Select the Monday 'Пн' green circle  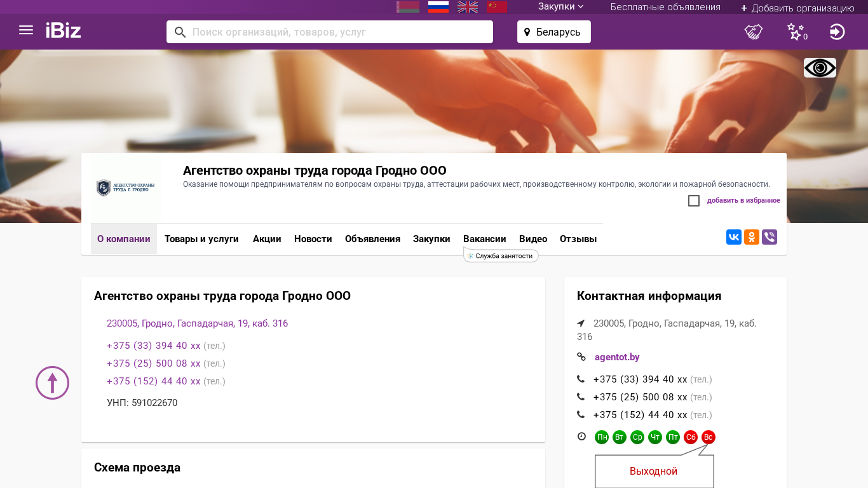coord(602,437)
